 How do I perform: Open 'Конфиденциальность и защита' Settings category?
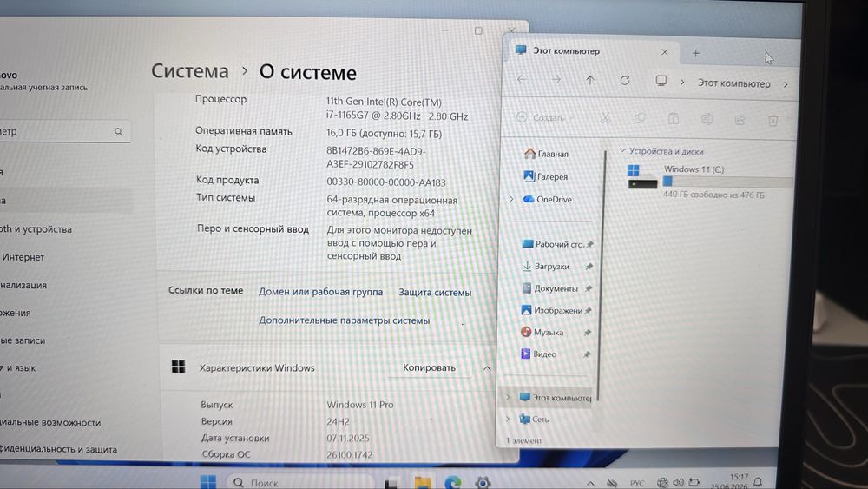[58, 449]
